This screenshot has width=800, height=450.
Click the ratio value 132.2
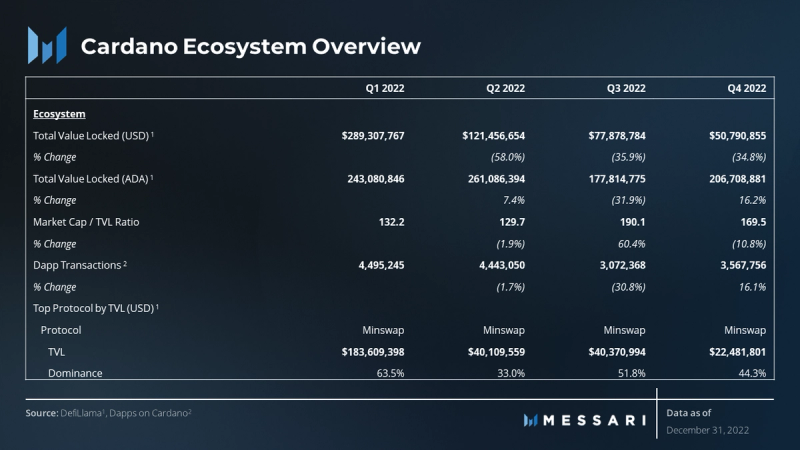point(391,222)
